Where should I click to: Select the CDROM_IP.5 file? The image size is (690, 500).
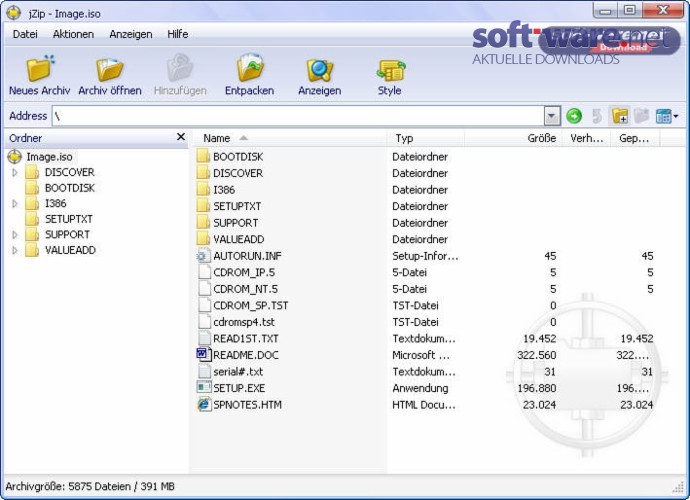pos(244,272)
